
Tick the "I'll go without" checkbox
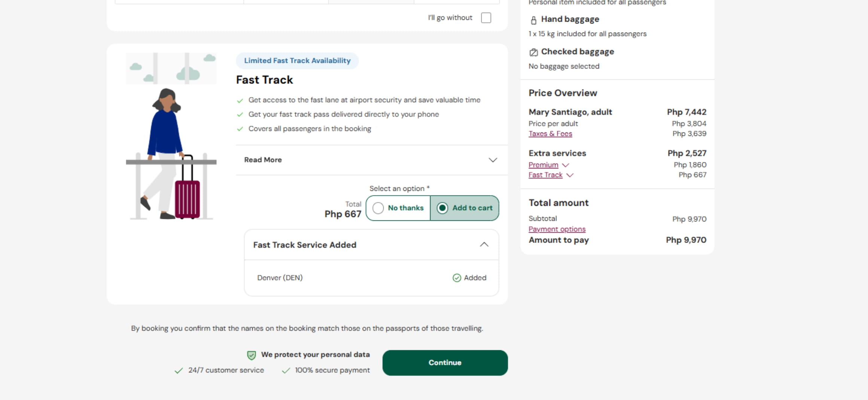(x=486, y=18)
